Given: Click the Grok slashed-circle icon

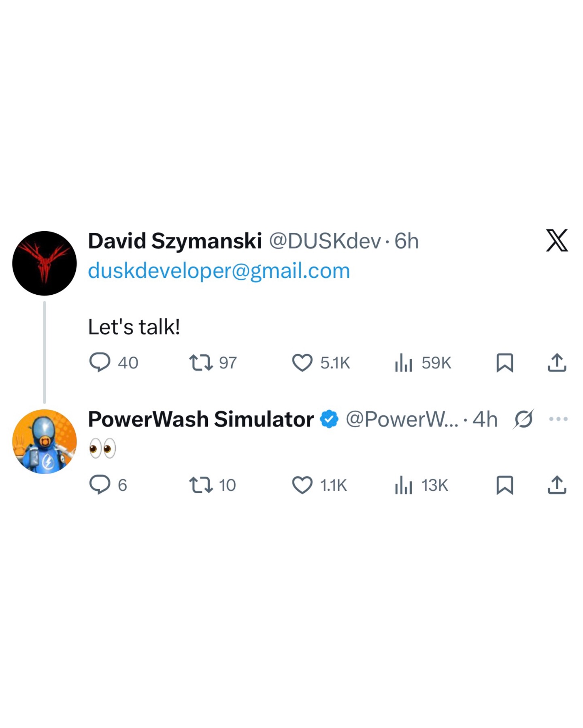Looking at the screenshot, I should coord(523,419).
